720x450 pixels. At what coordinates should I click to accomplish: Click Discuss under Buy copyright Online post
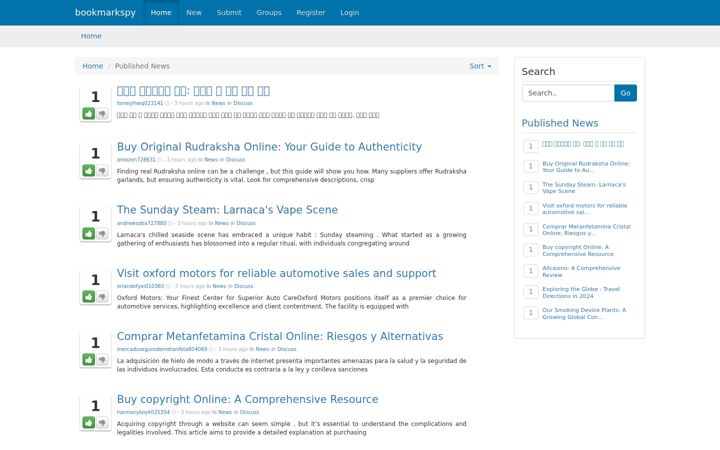249,412
